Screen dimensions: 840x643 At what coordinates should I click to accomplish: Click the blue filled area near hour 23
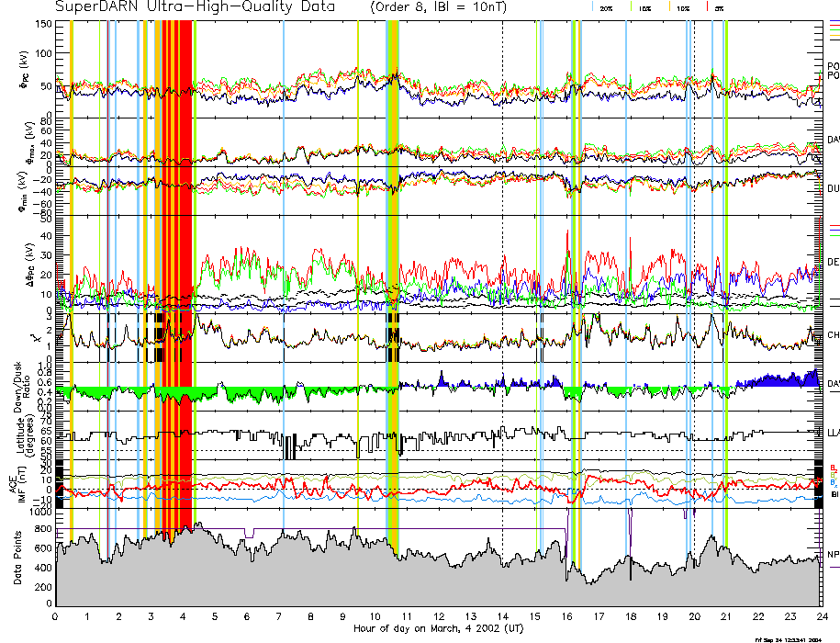tap(780, 379)
